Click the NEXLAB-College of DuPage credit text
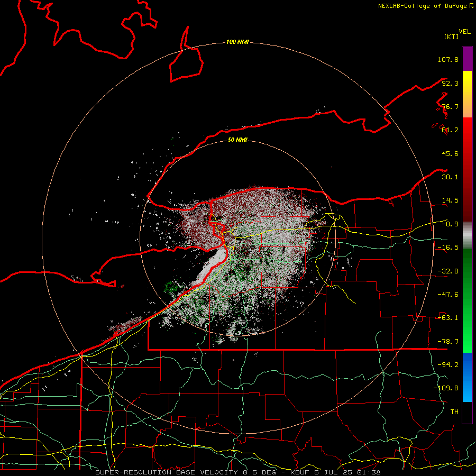The width and height of the screenshot is (476, 476). pos(426,6)
